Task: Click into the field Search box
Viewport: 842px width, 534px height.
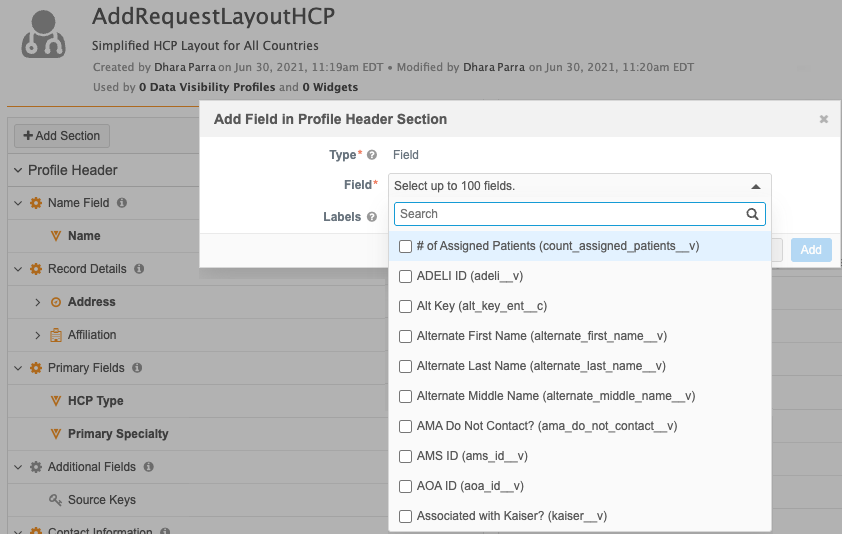Action: click(x=570, y=214)
